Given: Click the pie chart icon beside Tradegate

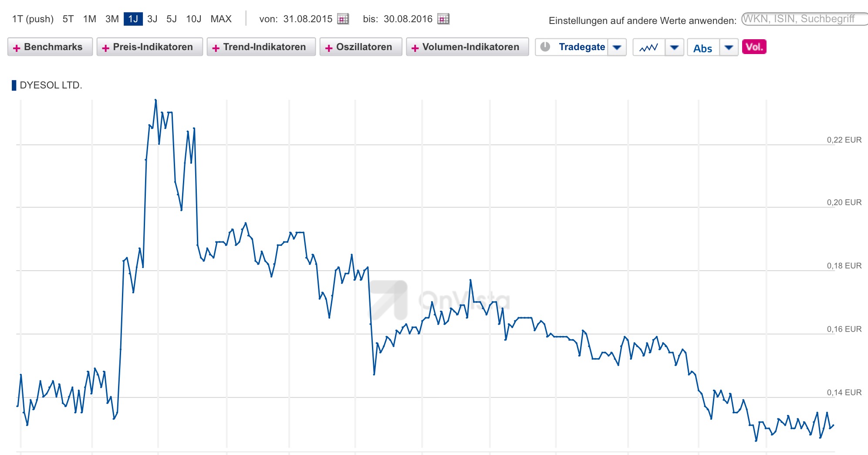Looking at the screenshot, I should (545, 47).
